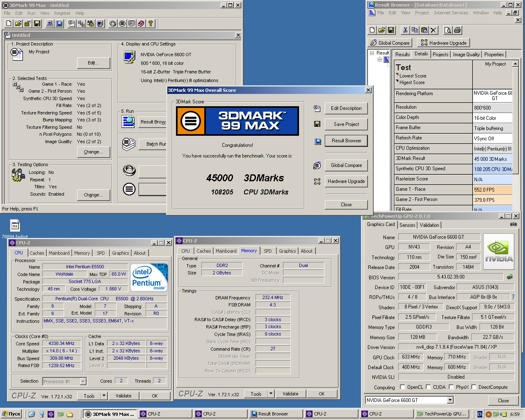
Task: Click the yellow question mark help icon in 3DMark toolbar
Action: click(151, 23)
